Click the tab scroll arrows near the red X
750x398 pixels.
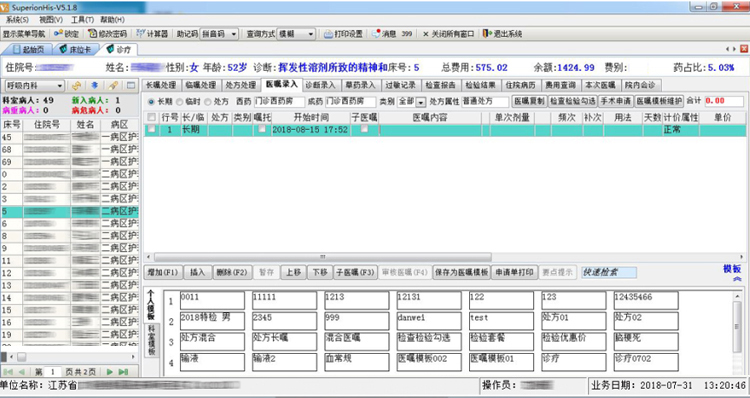coord(730,49)
